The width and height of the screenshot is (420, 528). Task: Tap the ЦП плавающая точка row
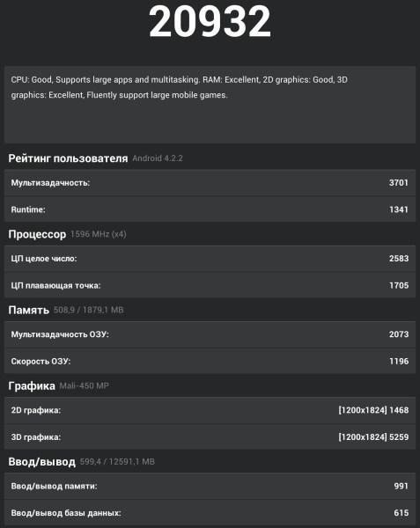click(x=210, y=285)
